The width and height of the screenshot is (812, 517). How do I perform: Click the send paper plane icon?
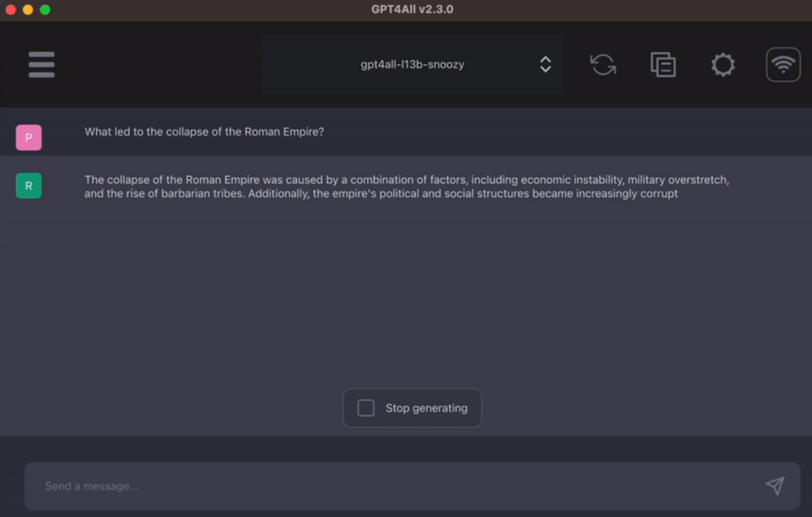(775, 485)
